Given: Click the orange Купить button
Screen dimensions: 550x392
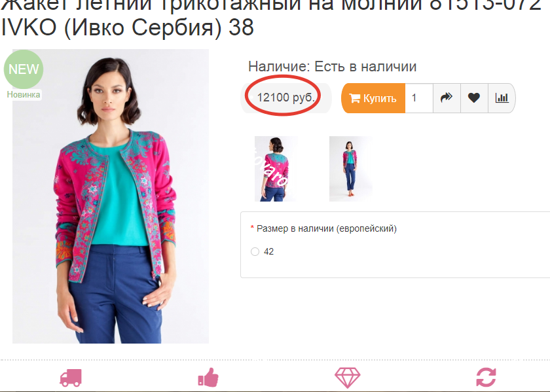Looking at the screenshot, I should point(373,98).
